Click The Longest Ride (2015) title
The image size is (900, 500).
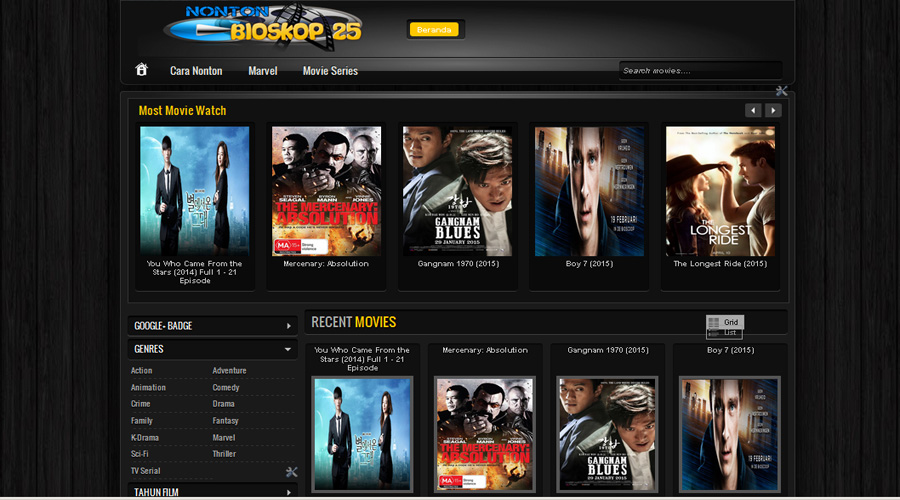pos(720,264)
